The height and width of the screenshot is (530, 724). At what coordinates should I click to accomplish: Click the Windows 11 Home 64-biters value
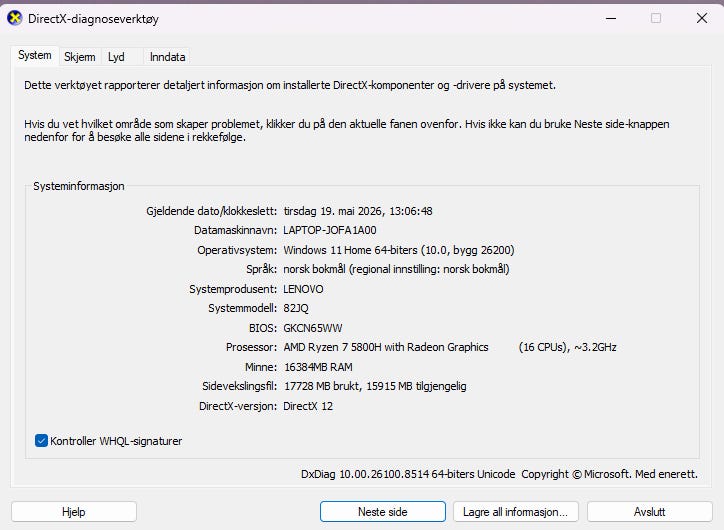[x=399, y=250]
